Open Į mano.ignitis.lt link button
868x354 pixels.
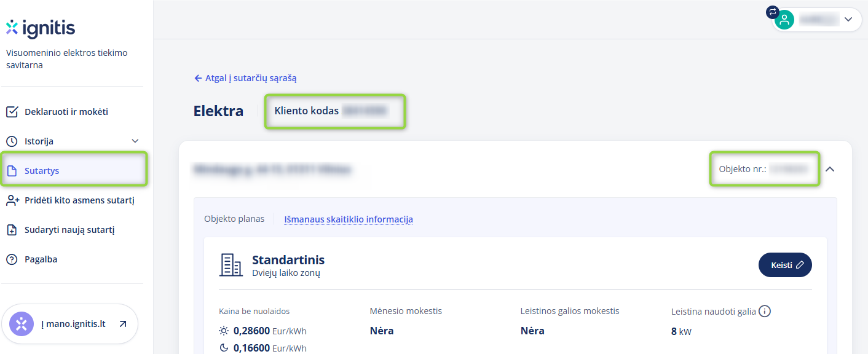(69, 324)
